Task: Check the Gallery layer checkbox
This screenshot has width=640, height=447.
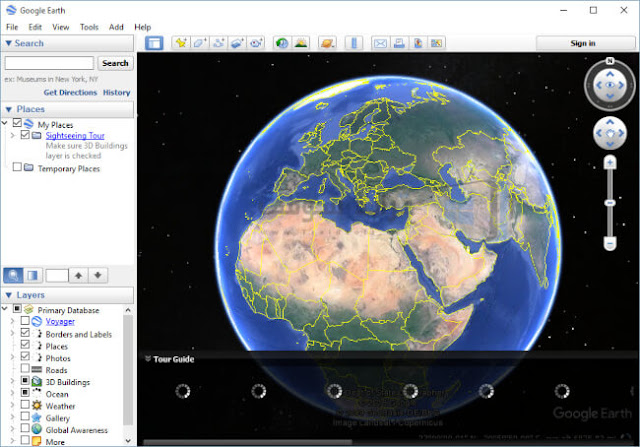Action: (x=25, y=416)
